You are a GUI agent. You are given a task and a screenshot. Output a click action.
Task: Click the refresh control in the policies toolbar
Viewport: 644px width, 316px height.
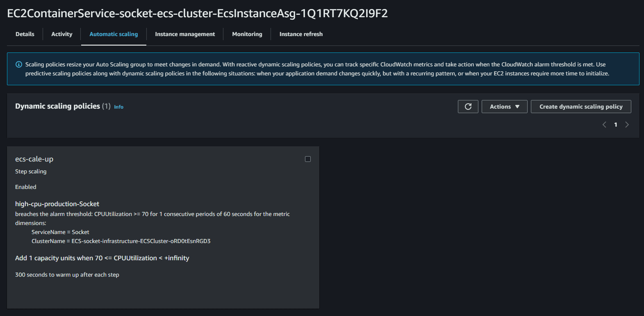468,107
